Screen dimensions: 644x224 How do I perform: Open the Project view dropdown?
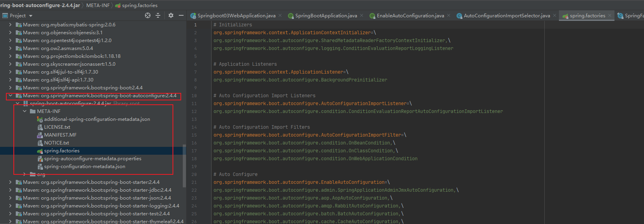pos(31,16)
